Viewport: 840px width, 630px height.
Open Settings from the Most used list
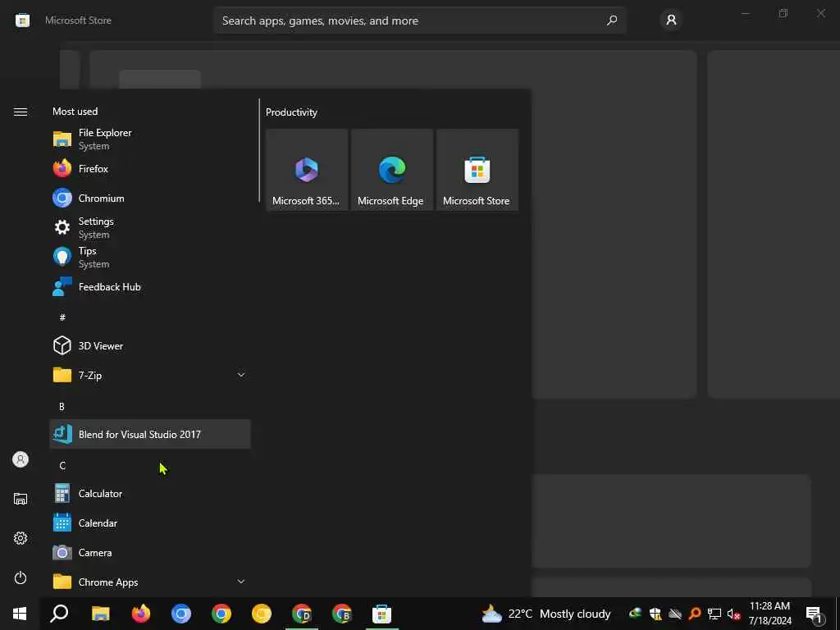150,228
